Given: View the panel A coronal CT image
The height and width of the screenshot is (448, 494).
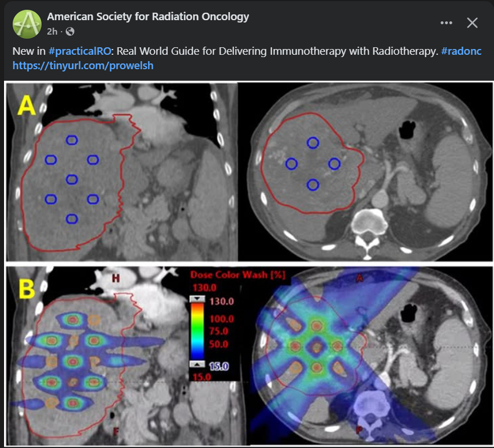Looking at the screenshot, I should 121,173.
